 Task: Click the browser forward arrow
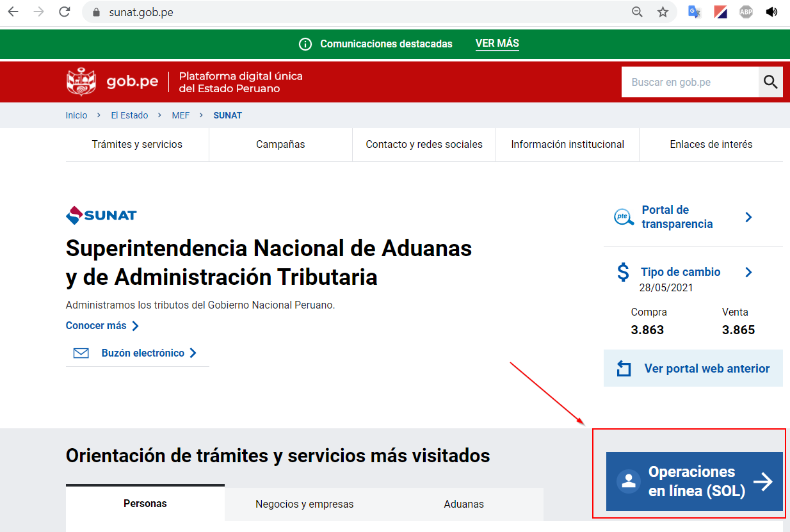(38, 12)
